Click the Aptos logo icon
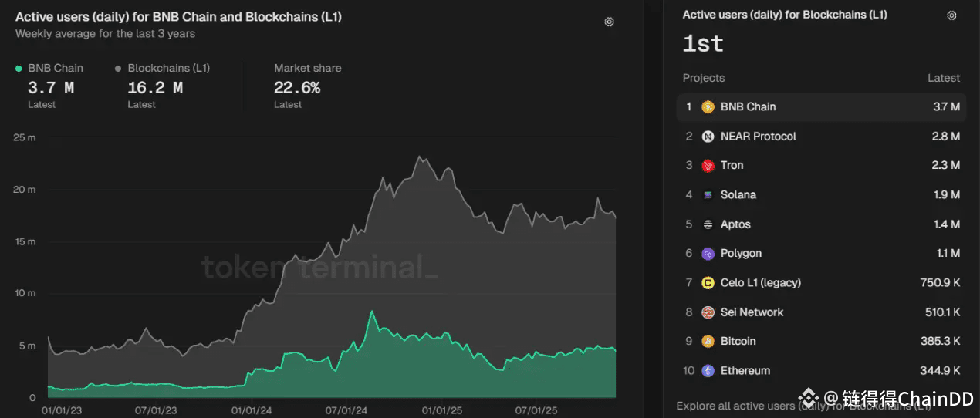Viewport: 980px width, 418px height. click(x=708, y=224)
